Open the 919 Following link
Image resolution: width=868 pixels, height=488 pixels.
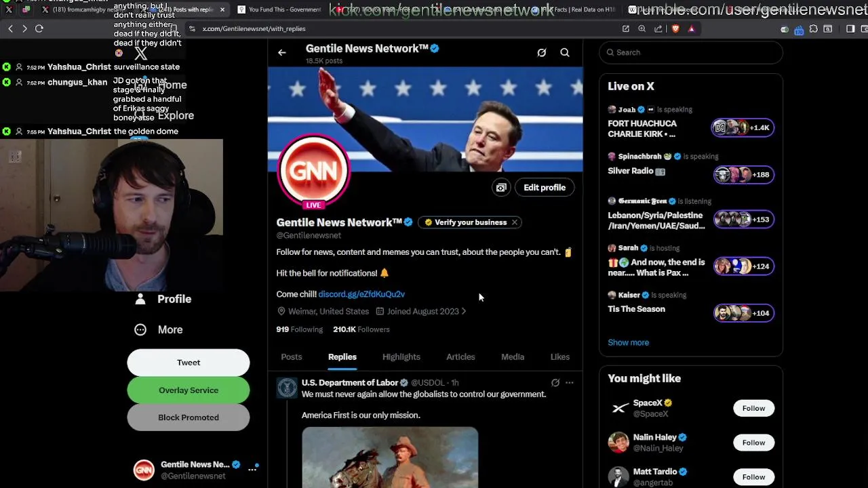point(300,329)
